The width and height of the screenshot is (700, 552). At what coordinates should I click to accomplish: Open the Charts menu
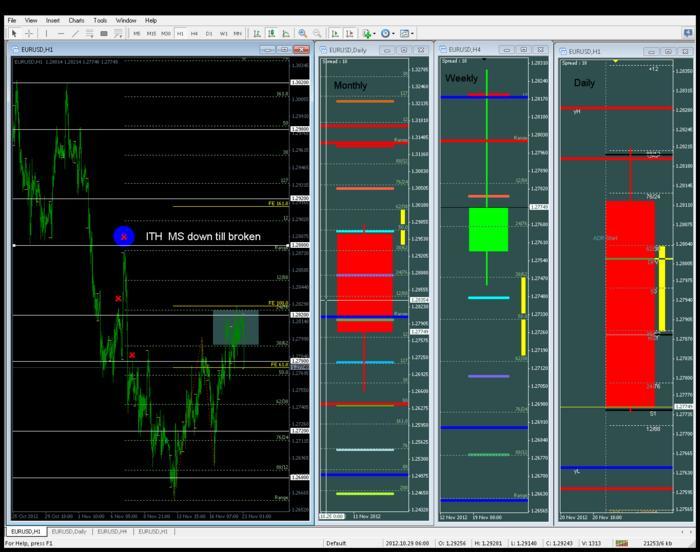76,21
